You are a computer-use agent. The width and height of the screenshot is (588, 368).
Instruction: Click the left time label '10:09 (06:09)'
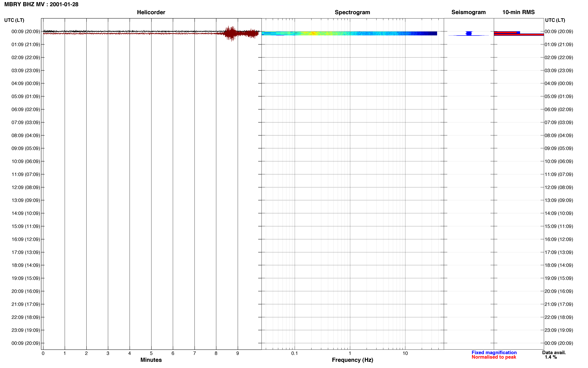point(26,161)
